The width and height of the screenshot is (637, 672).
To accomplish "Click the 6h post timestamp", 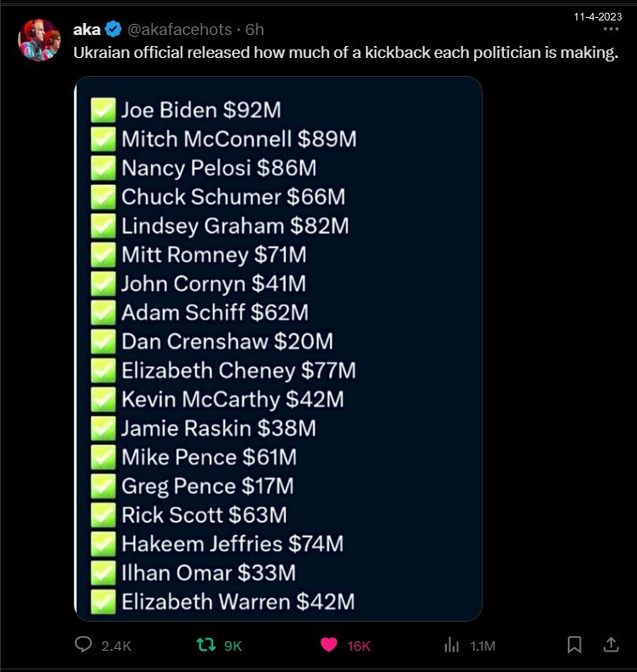I will coord(254,30).
